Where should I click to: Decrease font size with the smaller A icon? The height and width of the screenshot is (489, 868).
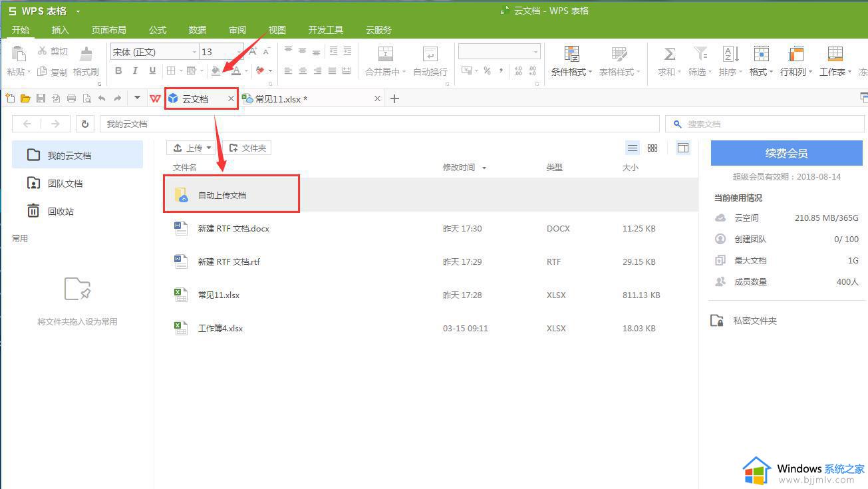(267, 51)
